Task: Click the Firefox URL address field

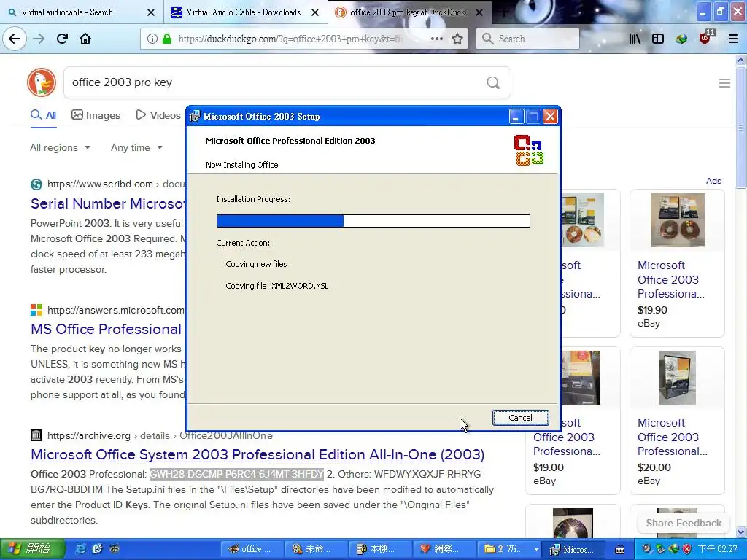Action: point(289,39)
